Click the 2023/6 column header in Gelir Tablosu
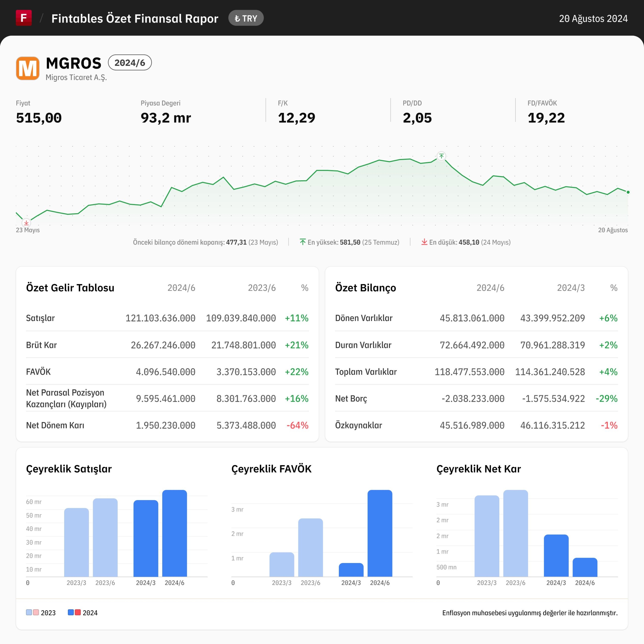The width and height of the screenshot is (644, 644). pos(262,288)
